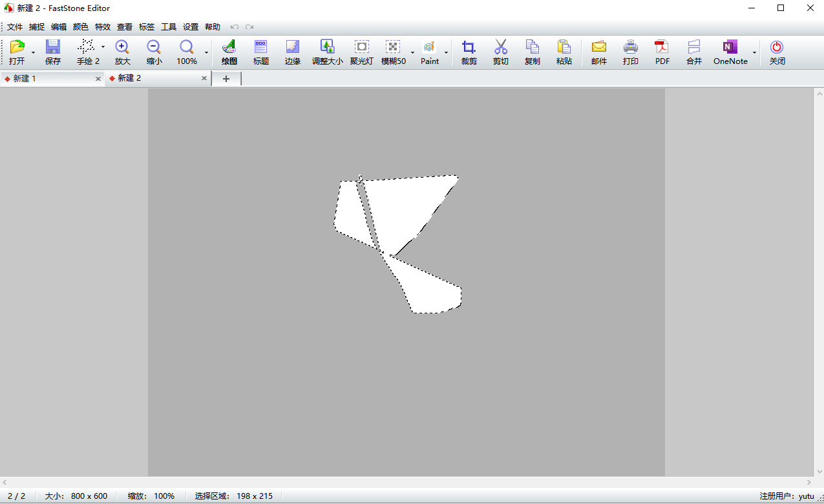Close the 新建 2 tab
Viewport: 824px width, 504px height.
coord(204,78)
